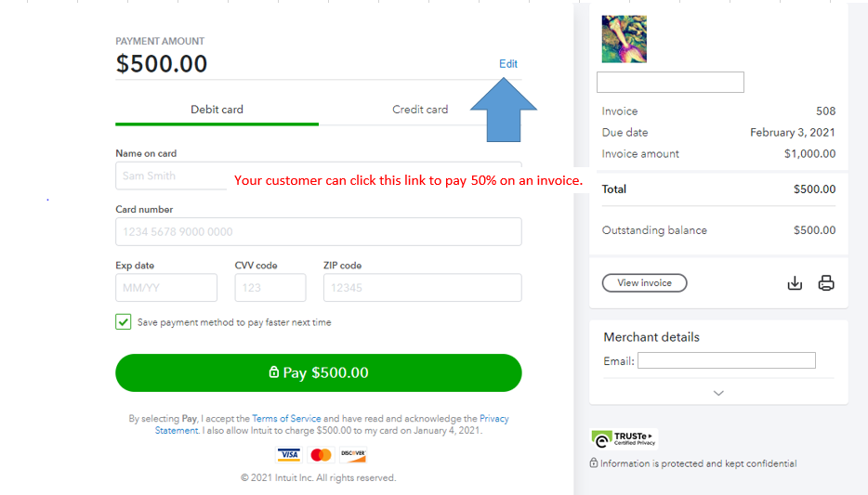This screenshot has width=868, height=495.
Task: Open the View invoice button
Action: 644,283
